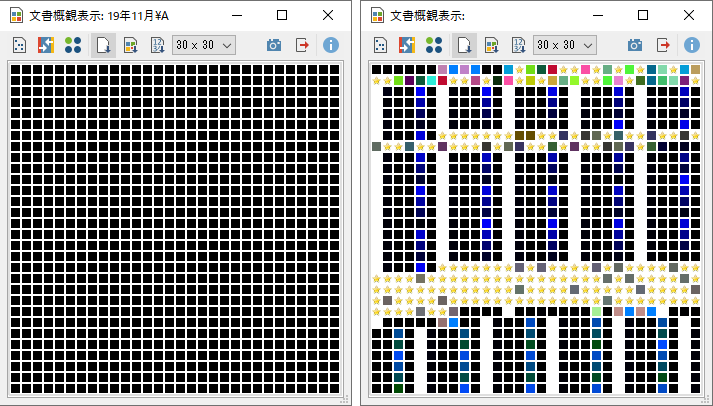Click four-circles icon in right window
The image size is (713, 406).
[x=434, y=45]
